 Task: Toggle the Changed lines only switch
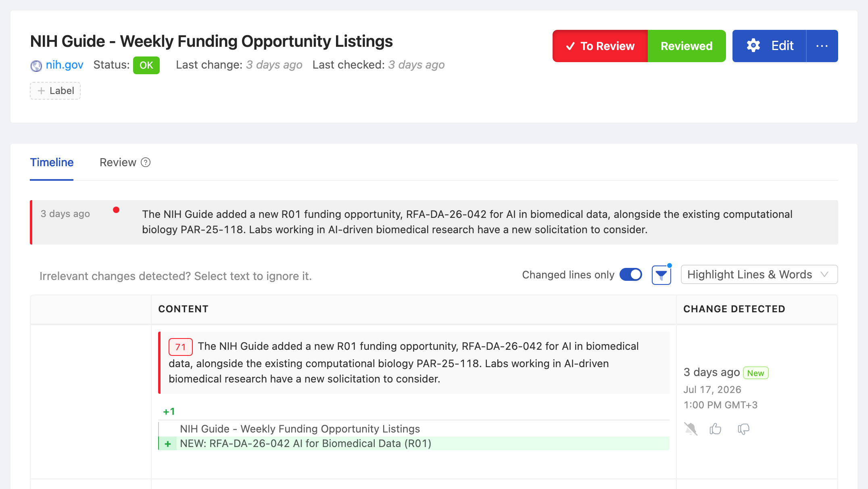[631, 275]
